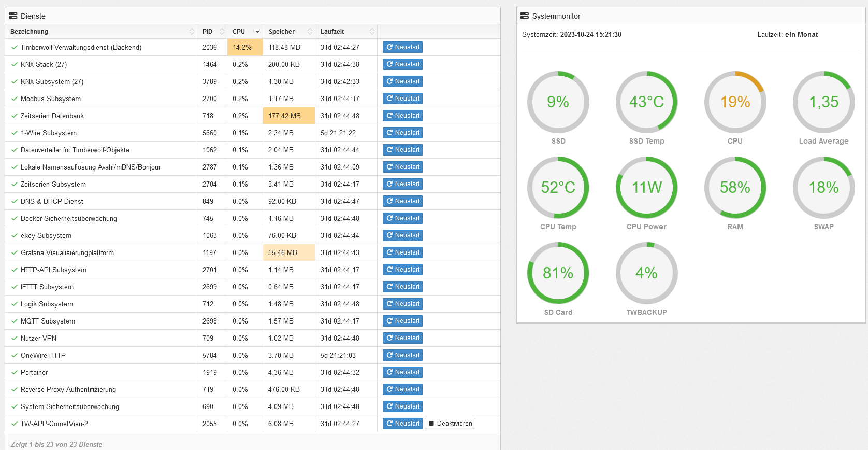Sort services by Speicher column
The width and height of the screenshot is (868, 450).
[x=289, y=32]
